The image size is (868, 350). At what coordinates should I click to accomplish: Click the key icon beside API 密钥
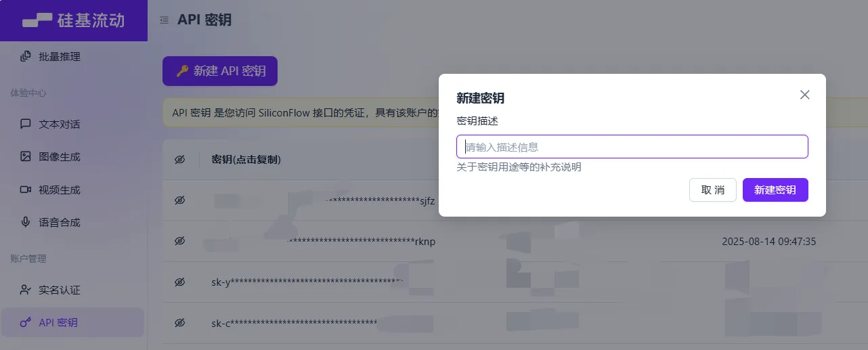[26, 323]
